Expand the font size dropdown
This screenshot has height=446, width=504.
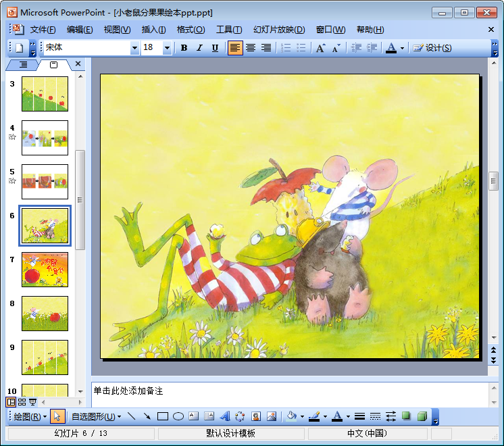167,48
